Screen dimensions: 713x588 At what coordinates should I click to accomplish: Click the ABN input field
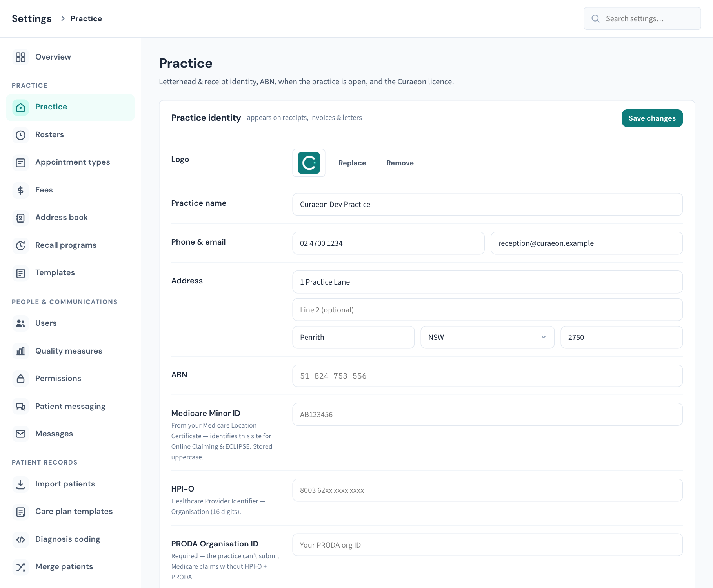click(487, 376)
